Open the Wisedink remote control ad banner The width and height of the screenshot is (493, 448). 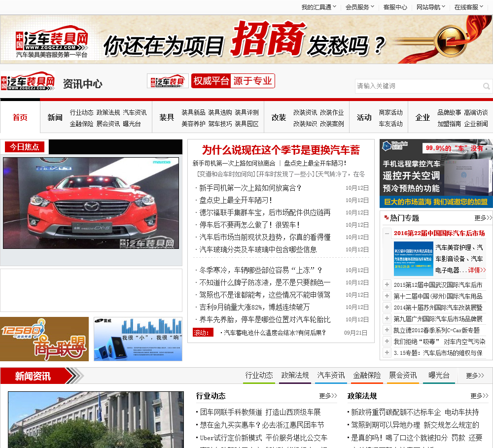[x=436, y=173]
